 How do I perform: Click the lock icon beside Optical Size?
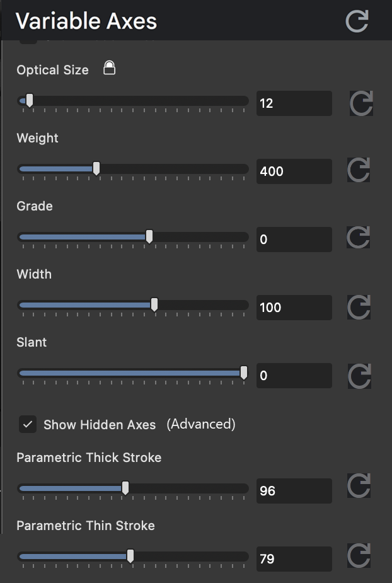[108, 68]
